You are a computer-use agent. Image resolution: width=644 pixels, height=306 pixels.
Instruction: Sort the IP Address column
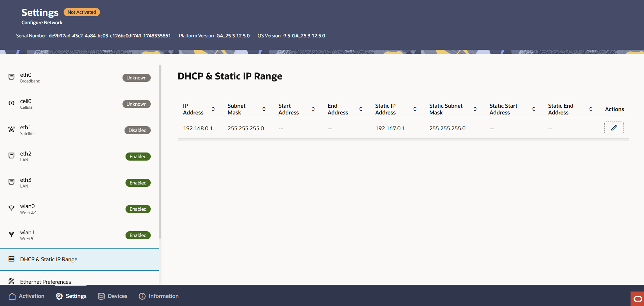pos(213,109)
